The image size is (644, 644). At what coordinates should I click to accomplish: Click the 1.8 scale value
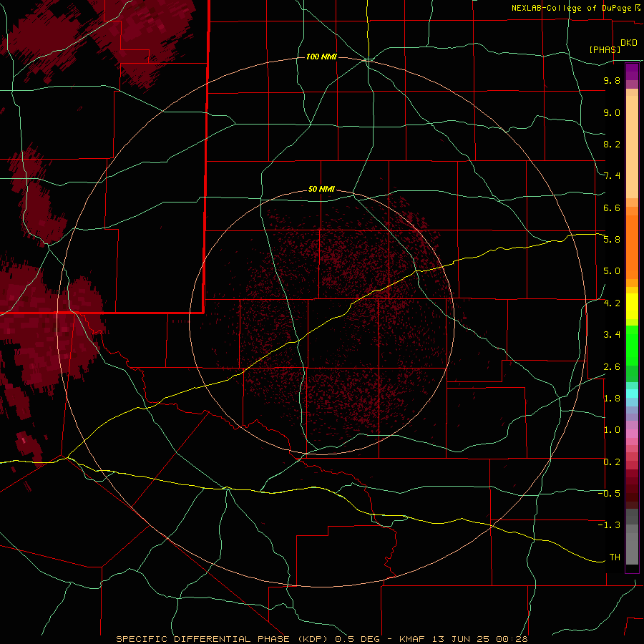tap(612, 399)
